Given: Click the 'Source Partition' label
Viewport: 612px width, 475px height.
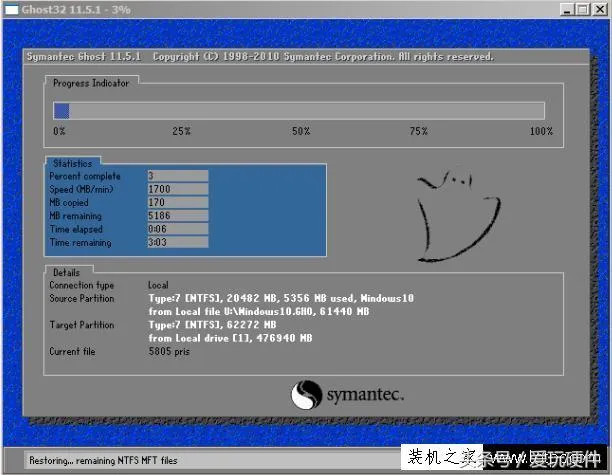Looking at the screenshot, I should [82, 298].
